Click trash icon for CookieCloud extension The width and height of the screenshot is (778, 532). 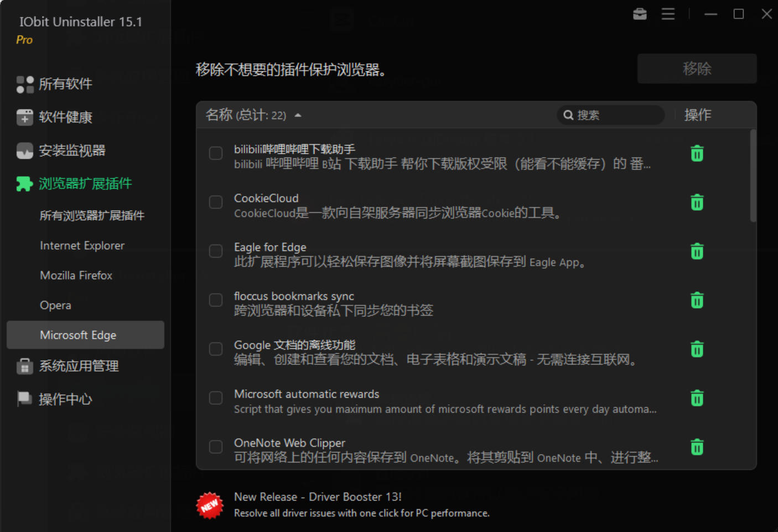697,202
